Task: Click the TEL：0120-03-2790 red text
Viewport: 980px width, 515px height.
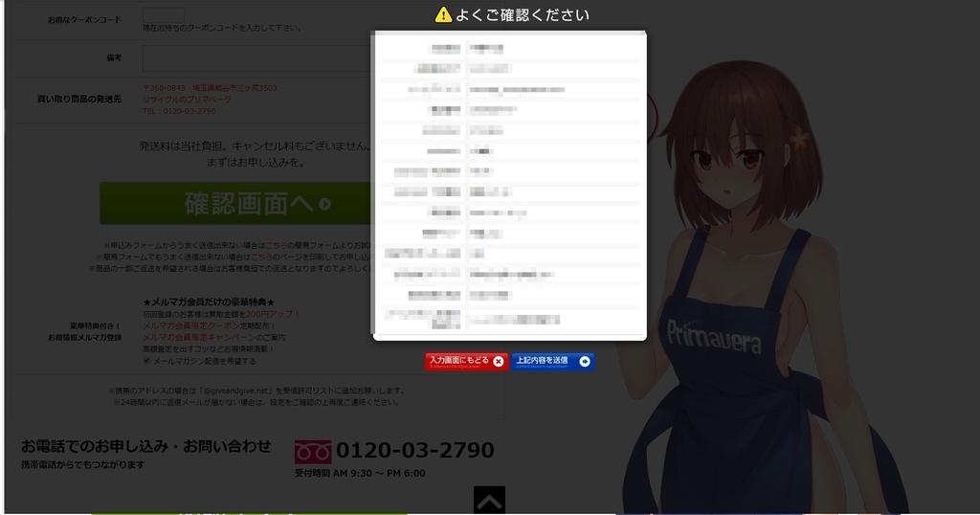Action: click(x=179, y=111)
